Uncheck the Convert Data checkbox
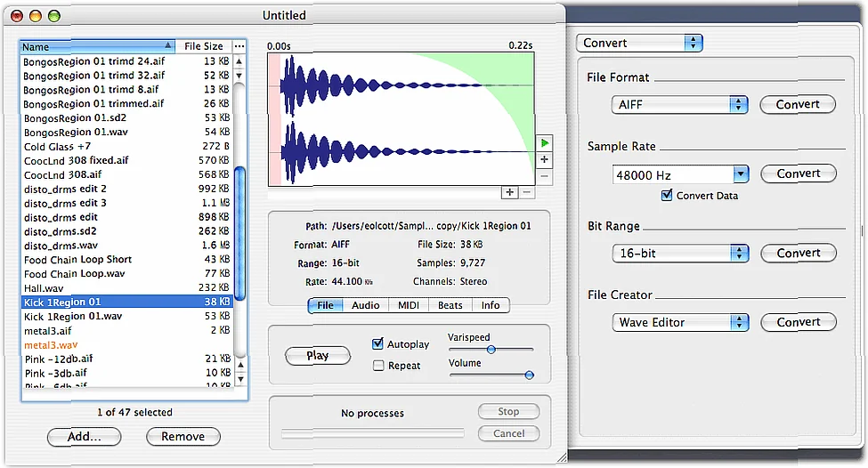 point(667,195)
